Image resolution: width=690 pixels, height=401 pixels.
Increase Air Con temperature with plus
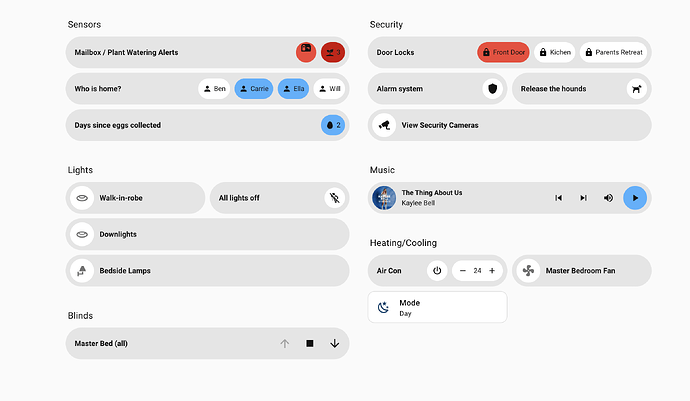click(x=492, y=271)
